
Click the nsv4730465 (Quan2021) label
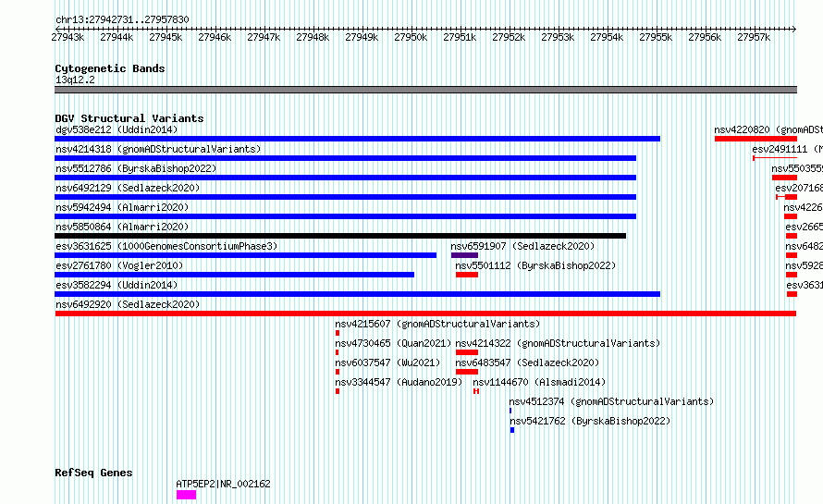tap(393, 343)
